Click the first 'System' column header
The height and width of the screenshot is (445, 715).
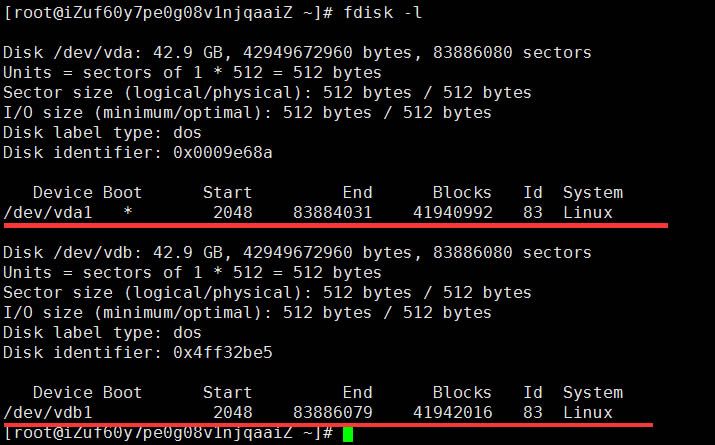click(593, 193)
